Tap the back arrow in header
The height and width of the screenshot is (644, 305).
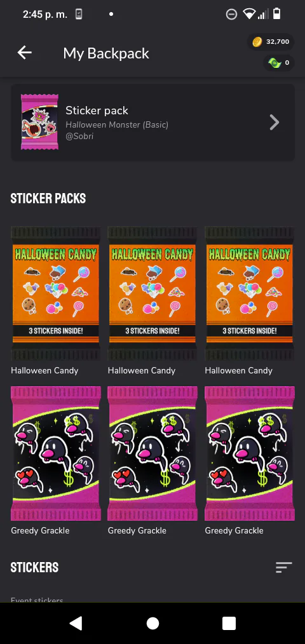click(x=25, y=53)
